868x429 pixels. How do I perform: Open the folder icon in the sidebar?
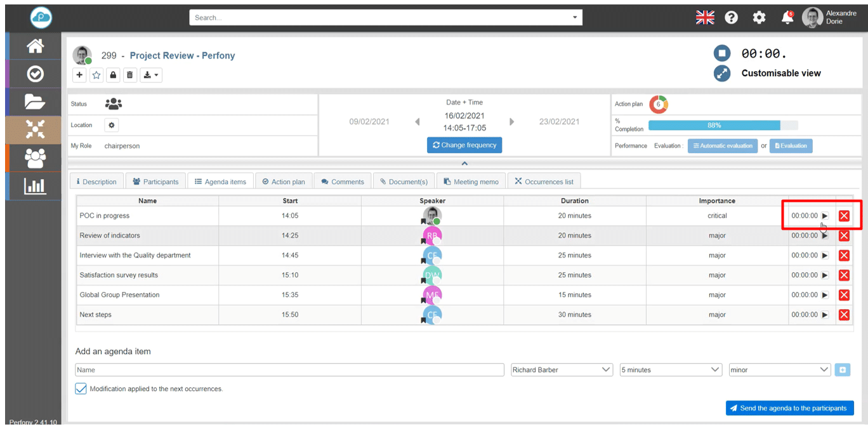pos(35,102)
